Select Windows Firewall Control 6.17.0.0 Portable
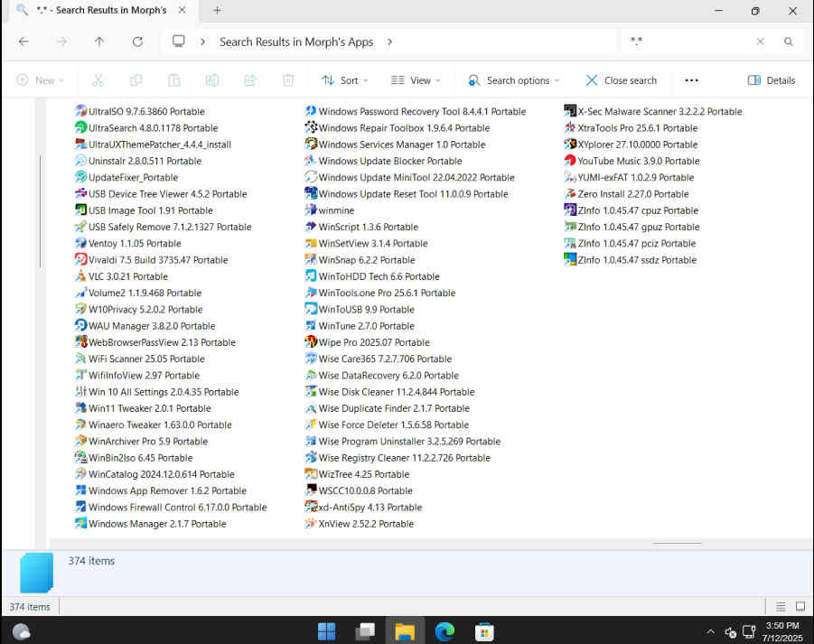 (x=171, y=507)
